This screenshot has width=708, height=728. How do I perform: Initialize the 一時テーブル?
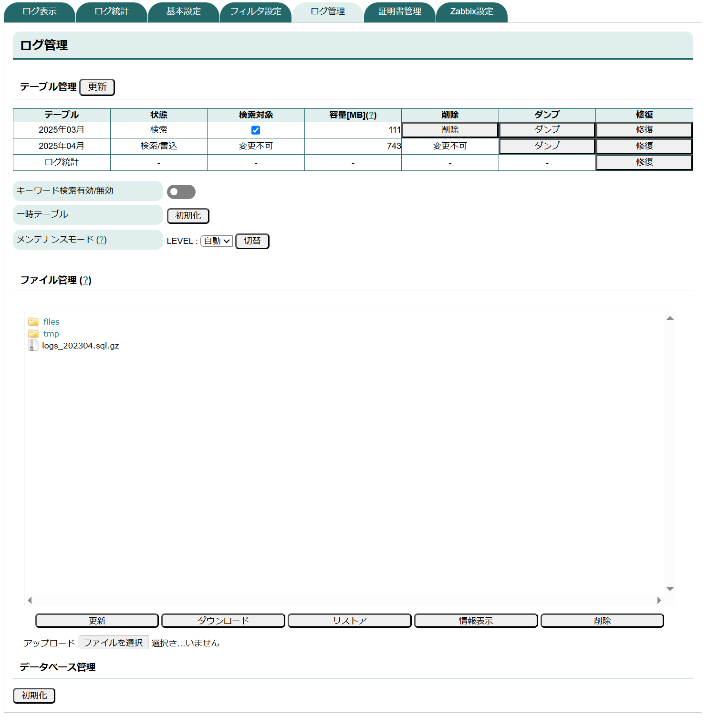(x=188, y=216)
